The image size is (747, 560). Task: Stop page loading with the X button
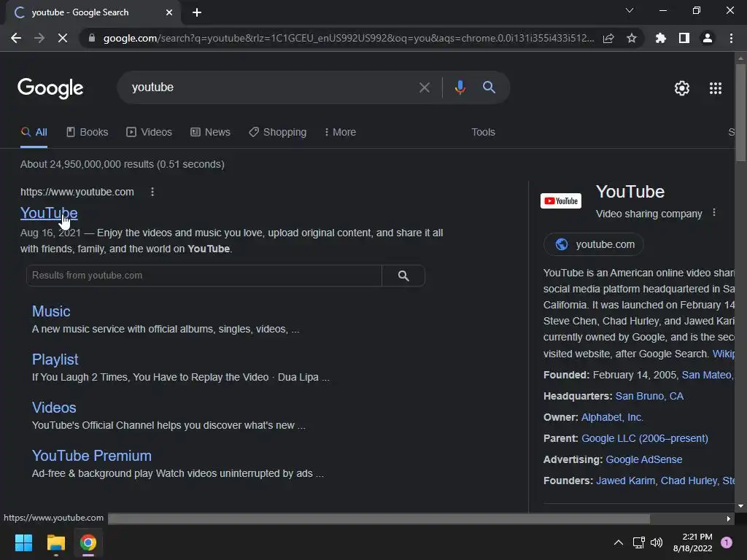tap(63, 38)
